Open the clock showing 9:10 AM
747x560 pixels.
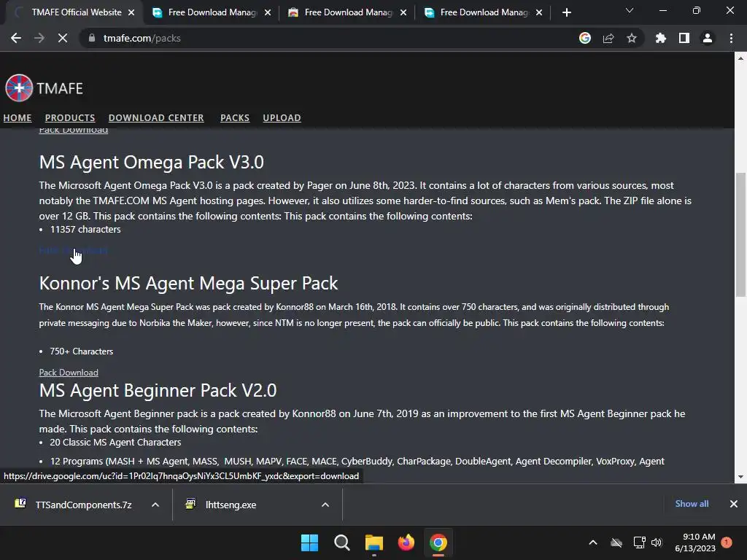(695, 542)
